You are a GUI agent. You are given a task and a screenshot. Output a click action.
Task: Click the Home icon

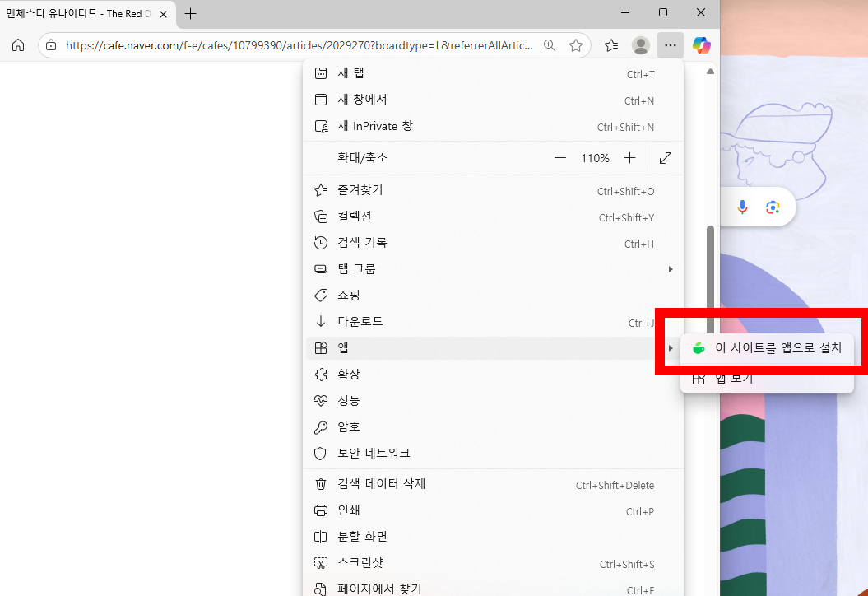tap(18, 45)
